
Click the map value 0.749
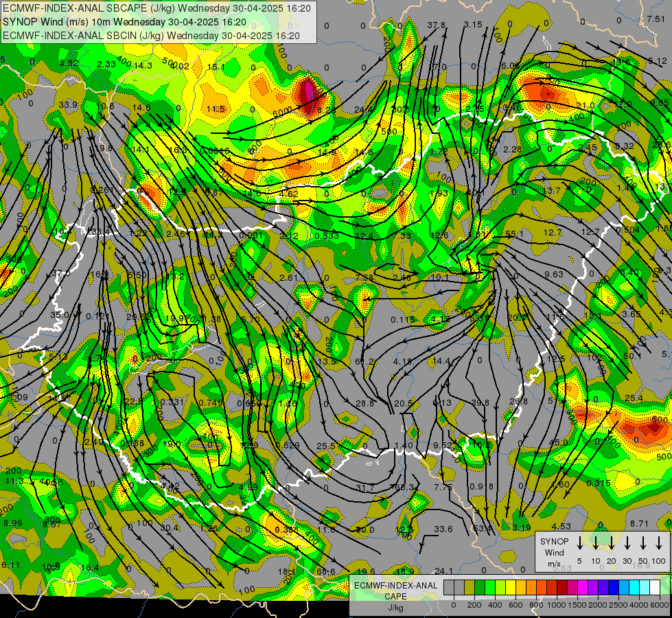211,402
